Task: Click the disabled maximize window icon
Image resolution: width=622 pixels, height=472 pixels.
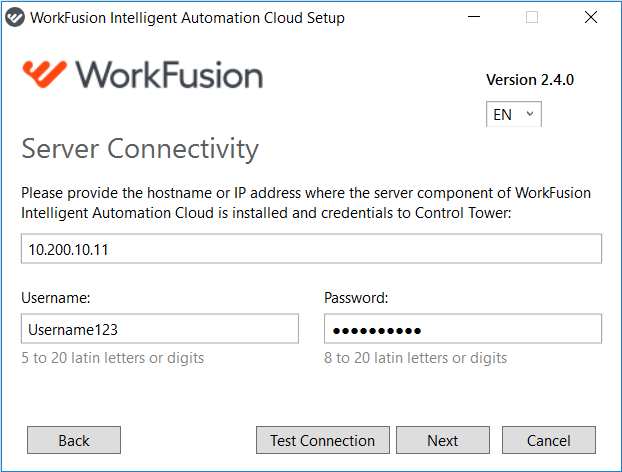Action: pyautogui.click(x=532, y=17)
